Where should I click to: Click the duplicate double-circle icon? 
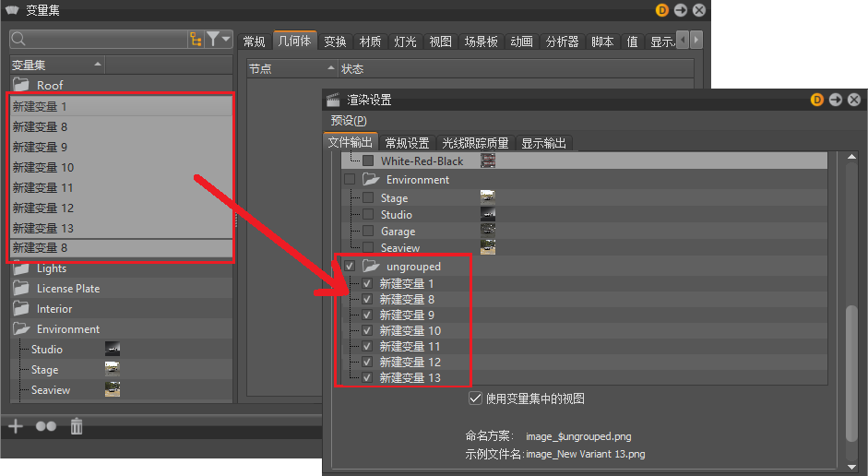[x=46, y=426]
